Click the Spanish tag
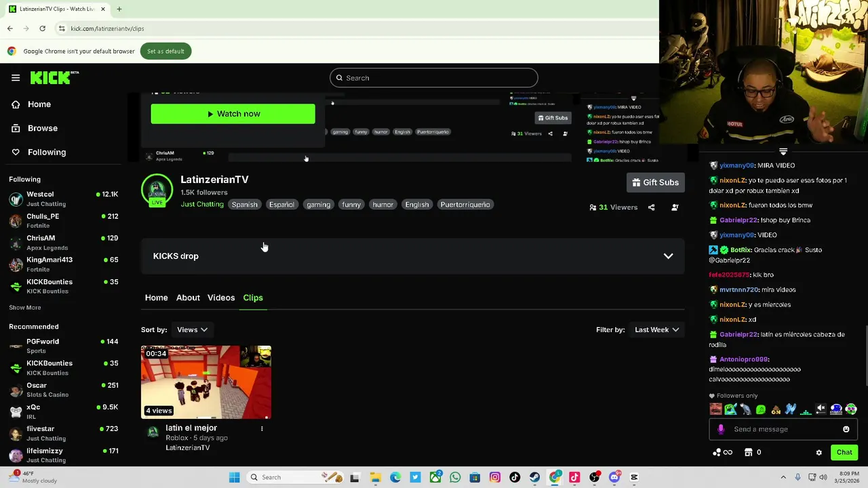 pyautogui.click(x=245, y=205)
